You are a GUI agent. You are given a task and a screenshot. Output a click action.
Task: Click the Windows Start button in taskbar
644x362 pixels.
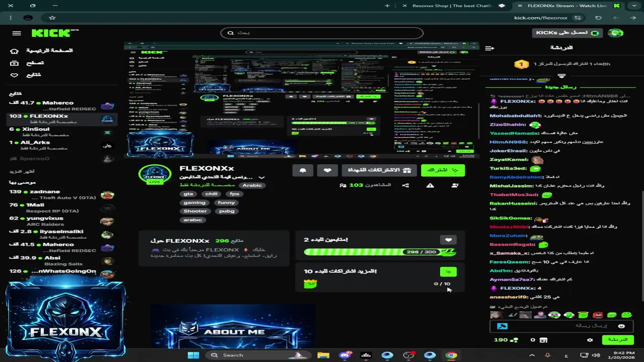193,355
